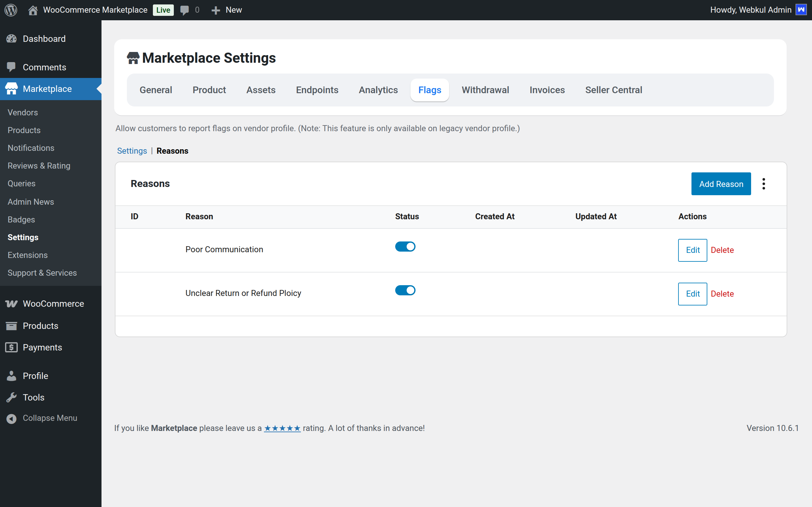
Task: Click the Payments dollar icon
Action: [11, 347]
